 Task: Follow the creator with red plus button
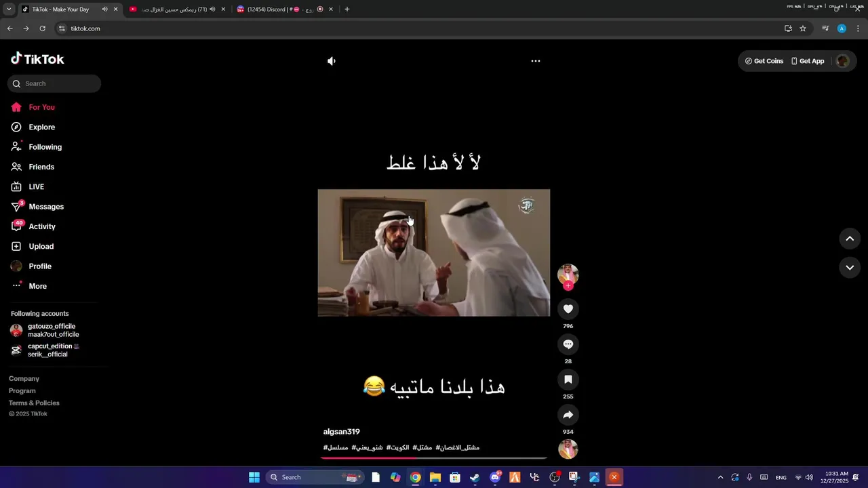coord(568,286)
